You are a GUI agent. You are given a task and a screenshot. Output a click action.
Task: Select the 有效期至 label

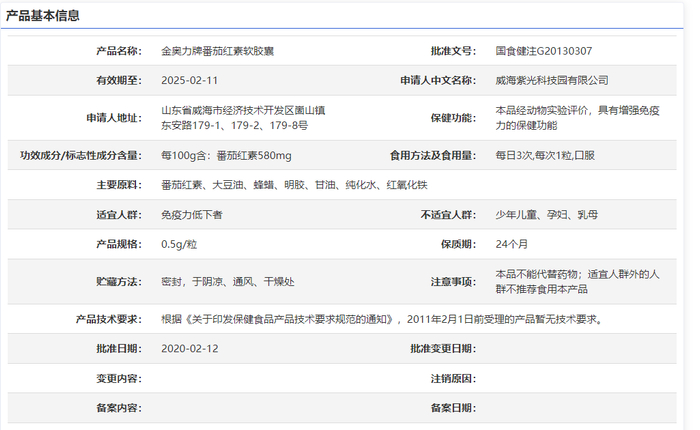pos(119,80)
